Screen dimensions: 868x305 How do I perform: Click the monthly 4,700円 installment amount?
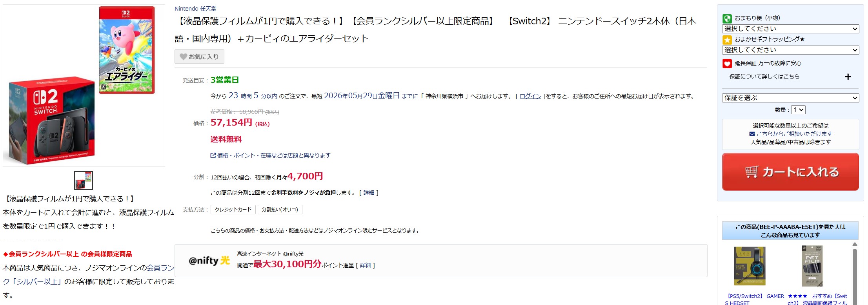[305, 176]
